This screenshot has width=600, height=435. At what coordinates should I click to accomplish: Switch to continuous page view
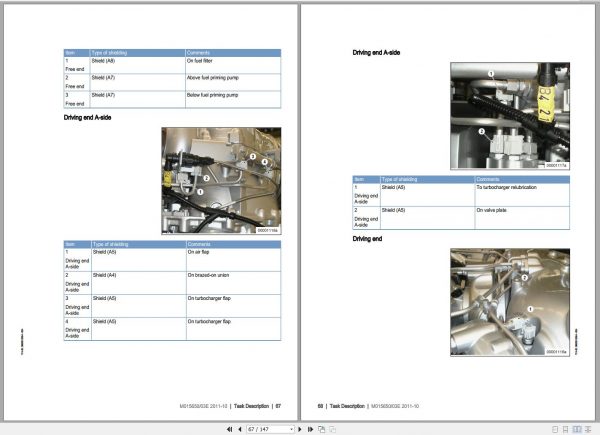pyautogui.click(x=565, y=429)
